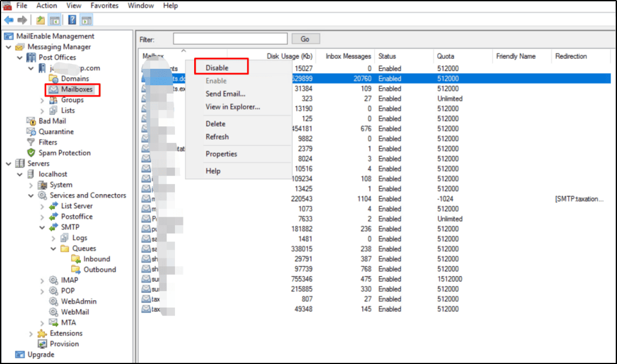The width and height of the screenshot is (617, 364).
Task: Open the Favorites menu
Action: coord(104,6)
